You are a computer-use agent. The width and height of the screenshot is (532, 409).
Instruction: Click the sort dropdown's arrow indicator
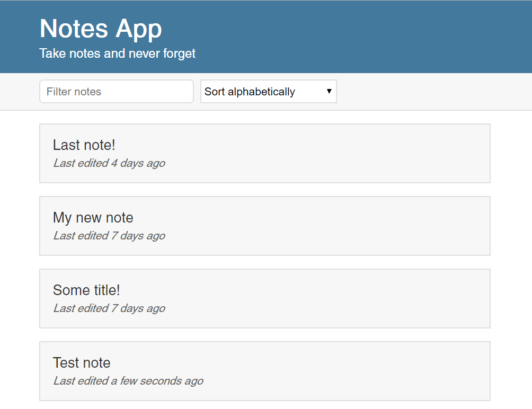tap(329, 92)
